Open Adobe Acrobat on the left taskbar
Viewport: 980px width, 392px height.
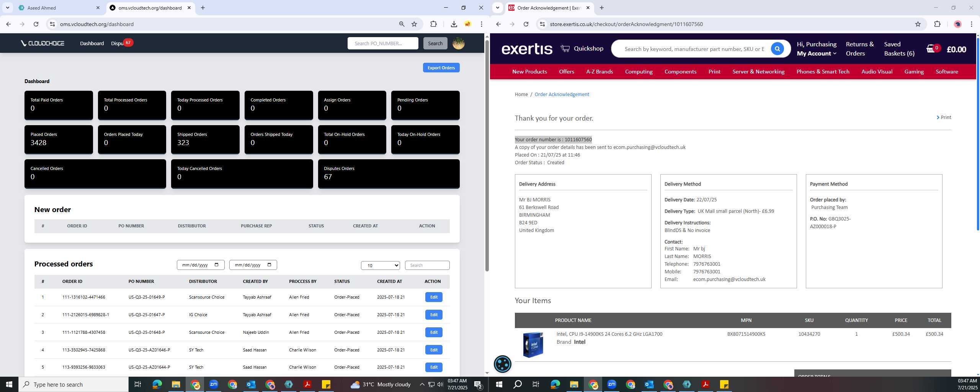tap(307, 384)
